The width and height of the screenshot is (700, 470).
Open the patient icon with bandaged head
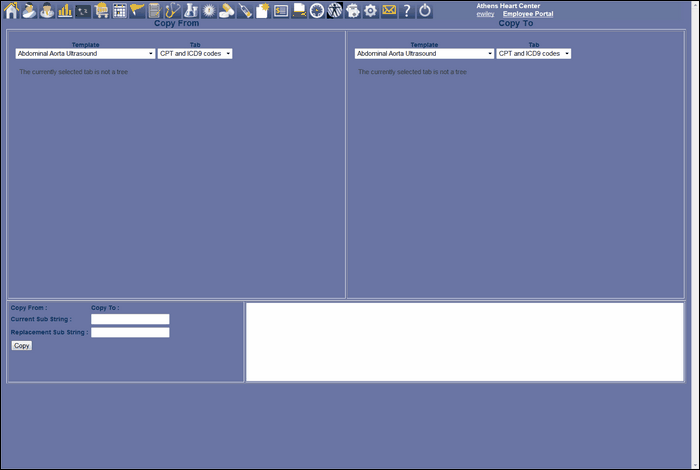(29, 10)
